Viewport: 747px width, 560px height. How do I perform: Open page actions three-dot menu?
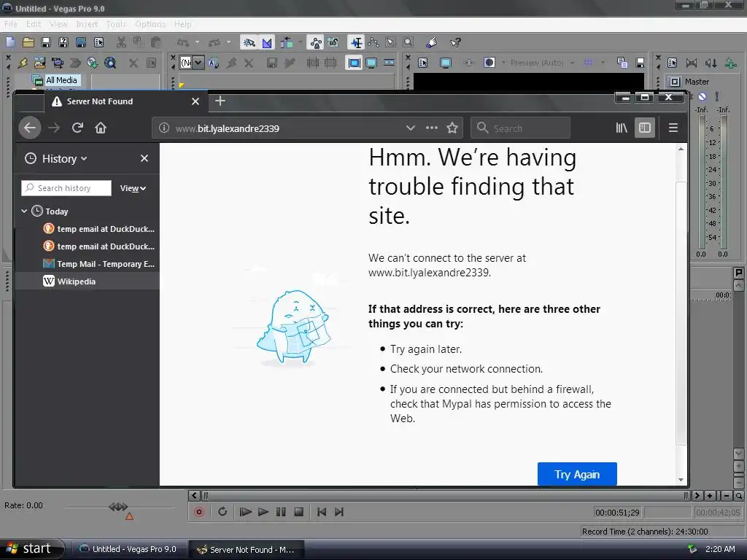coord(432,128)
